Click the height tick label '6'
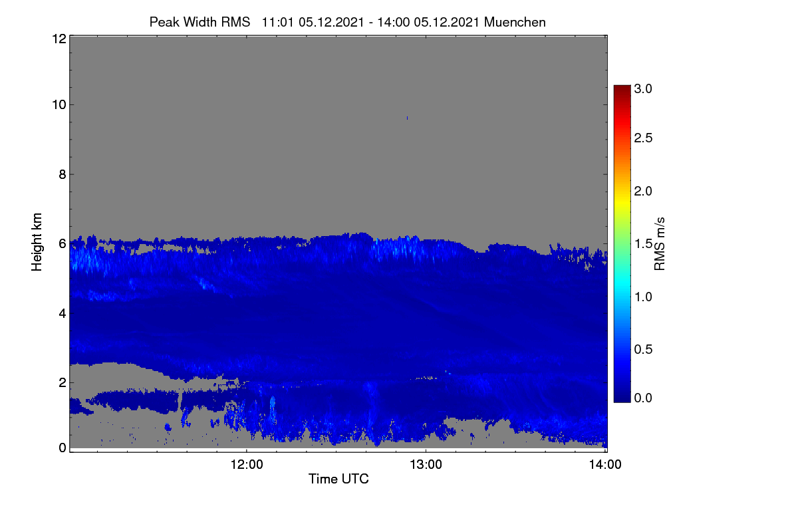This screenshot has width=798, height=532. pos(61,243)
